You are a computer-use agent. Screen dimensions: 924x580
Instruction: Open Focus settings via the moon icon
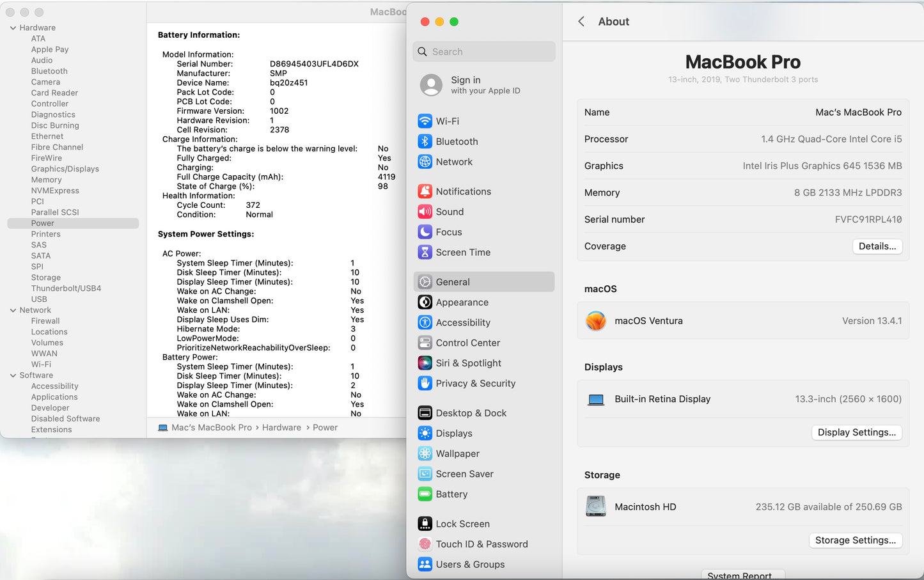point(425,231)
